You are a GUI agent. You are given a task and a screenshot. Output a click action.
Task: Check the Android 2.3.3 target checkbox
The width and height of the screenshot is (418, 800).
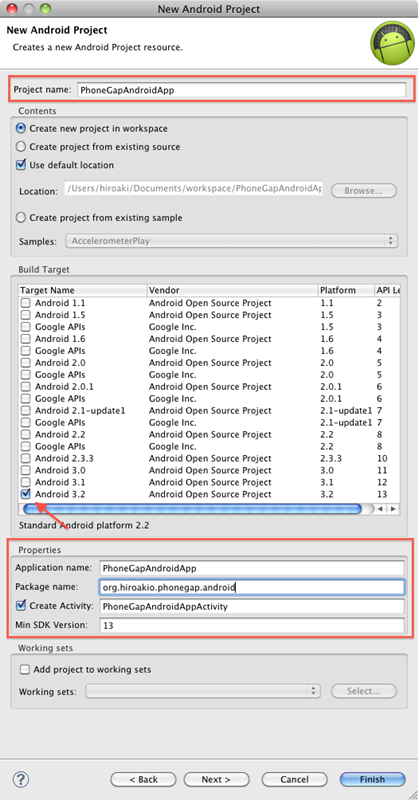click(25, 458)
